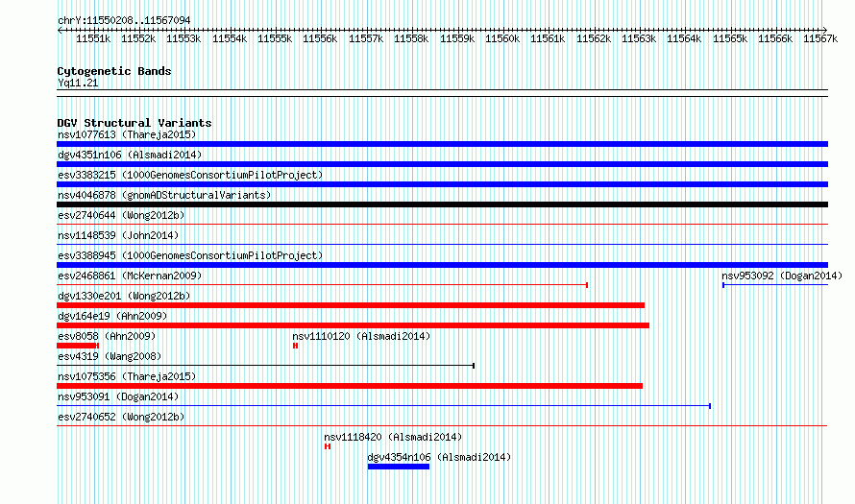Select the blue bar under nsv1077613

pyautogui.click(x=442, y=144)
